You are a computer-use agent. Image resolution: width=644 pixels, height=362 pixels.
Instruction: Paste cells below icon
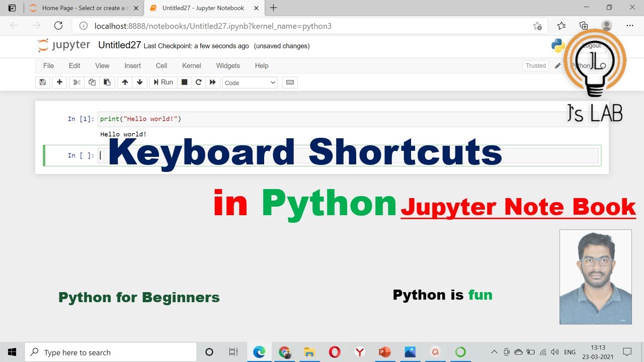coord(107,82)
